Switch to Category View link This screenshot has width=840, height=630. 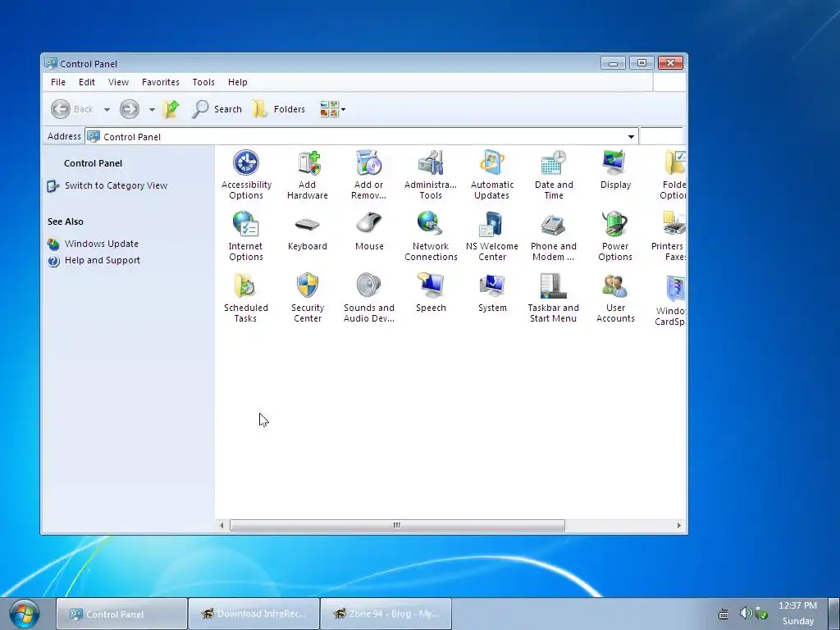point(116,185)
